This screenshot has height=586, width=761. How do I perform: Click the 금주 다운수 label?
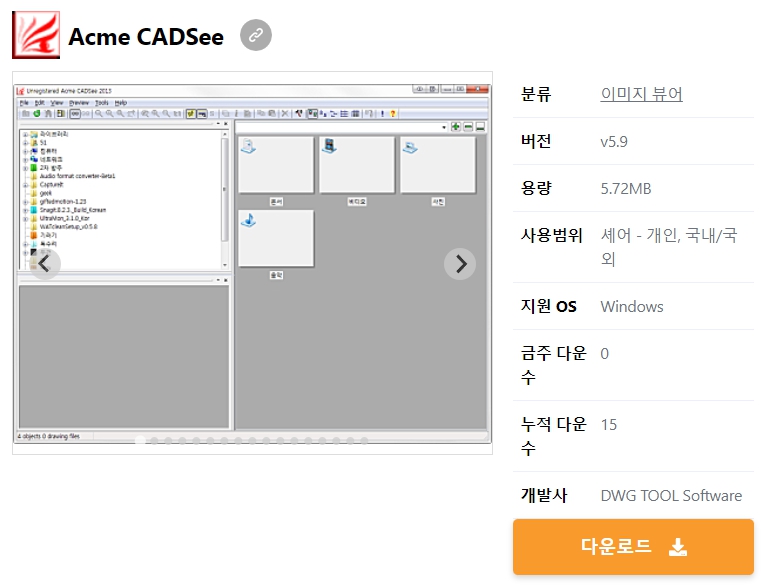click(x=554, y=365)
